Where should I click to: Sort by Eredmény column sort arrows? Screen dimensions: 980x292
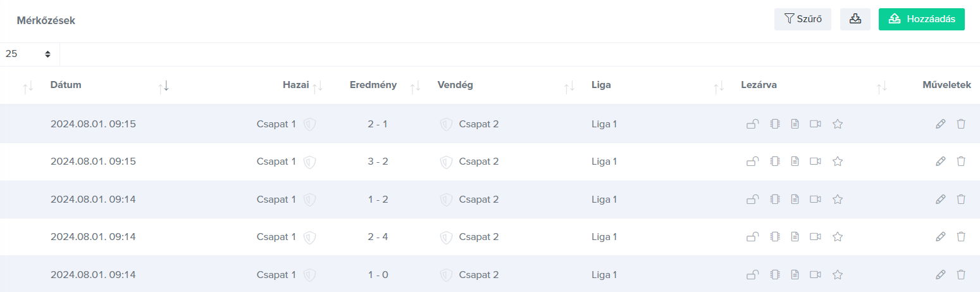click(415, 87)
